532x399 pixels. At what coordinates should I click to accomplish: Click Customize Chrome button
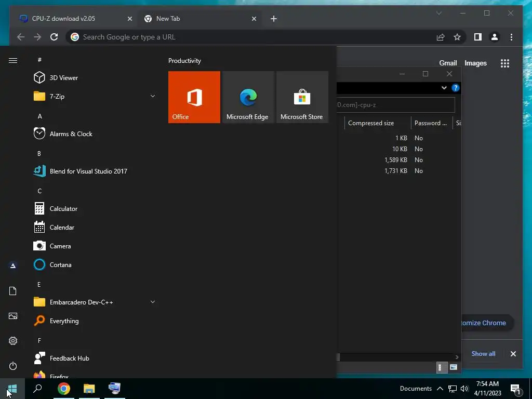pos(487,323)
